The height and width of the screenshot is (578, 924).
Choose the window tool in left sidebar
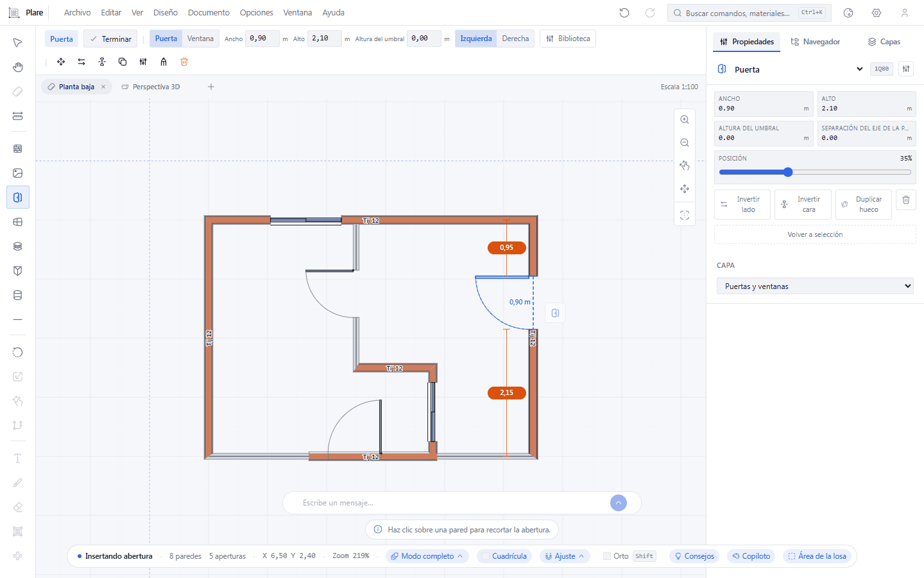[18, 222]
